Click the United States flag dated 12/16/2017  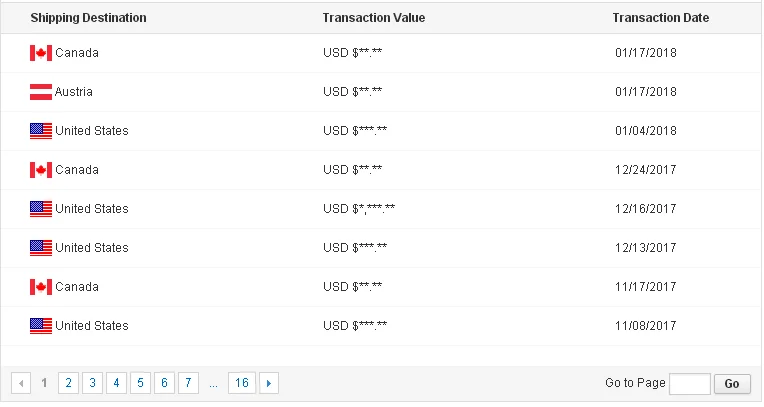click(x=41, y=209)
